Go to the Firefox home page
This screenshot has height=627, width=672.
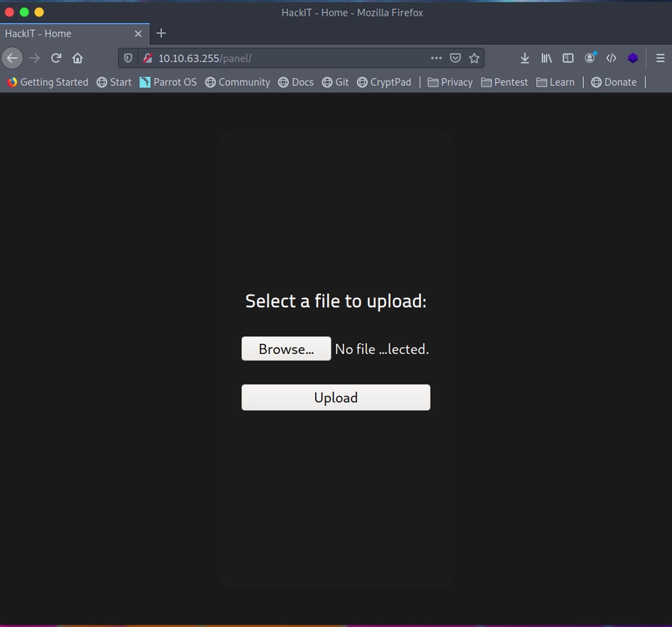[x=78, y=58]
